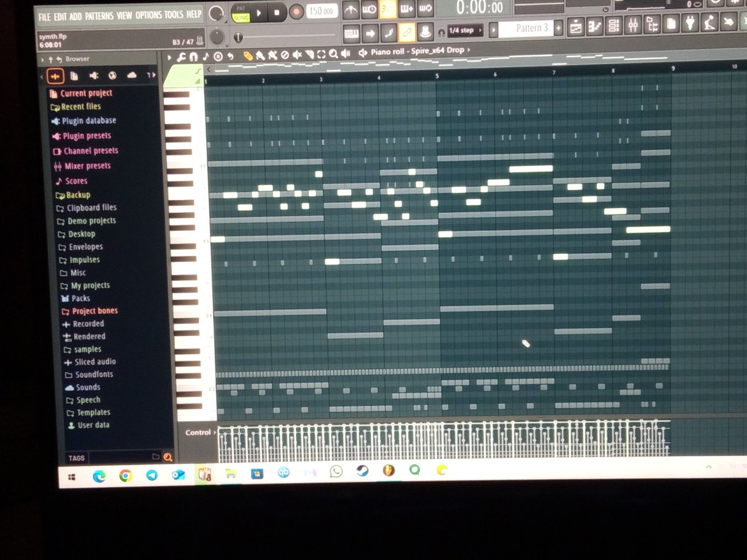Image resolution: width=747 pixels, height=560 pixels.
Task: Select the Paint brush tool
Action: tap(260, 56)
